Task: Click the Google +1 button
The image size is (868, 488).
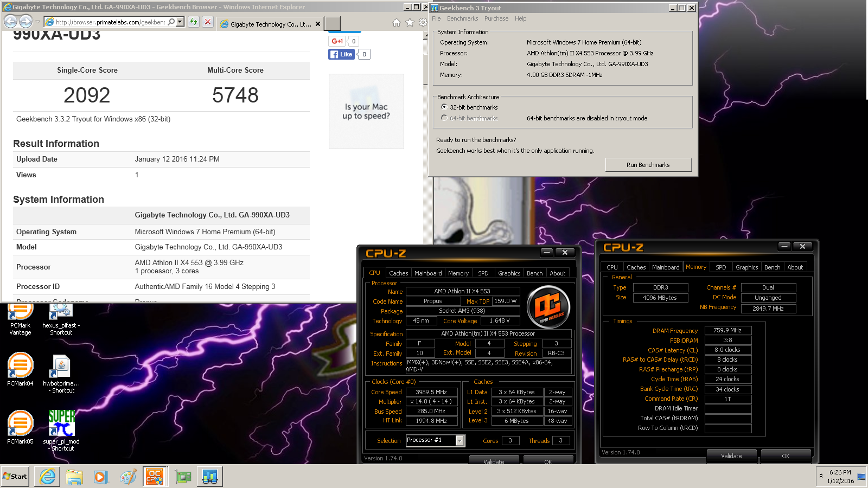Action: (x=337, y=41)
